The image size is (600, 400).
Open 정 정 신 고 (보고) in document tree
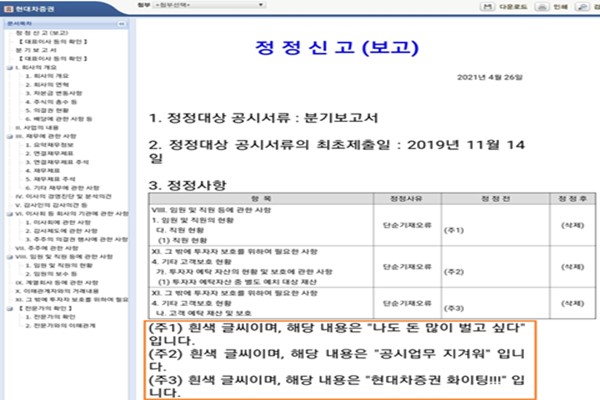42,33
